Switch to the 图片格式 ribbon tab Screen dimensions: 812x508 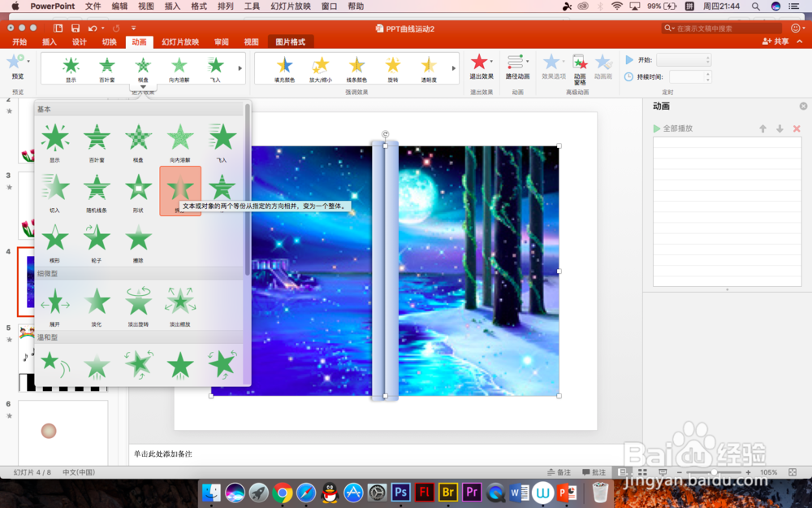(x=290, y=42)
